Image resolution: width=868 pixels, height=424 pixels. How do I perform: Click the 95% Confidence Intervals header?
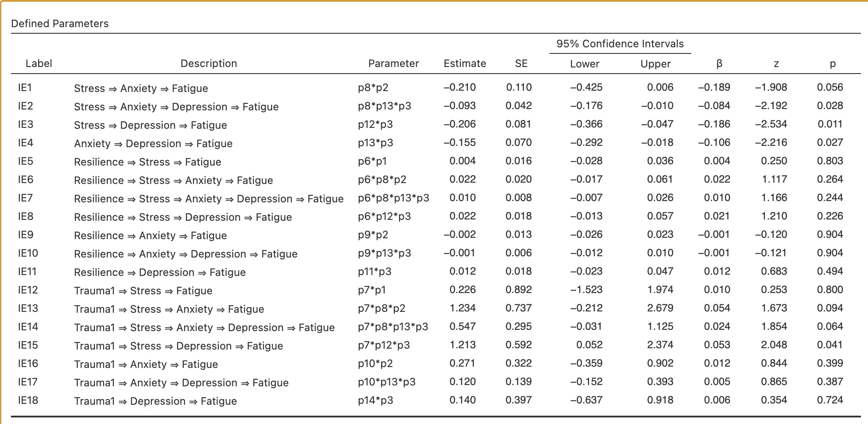click(619, 44)
